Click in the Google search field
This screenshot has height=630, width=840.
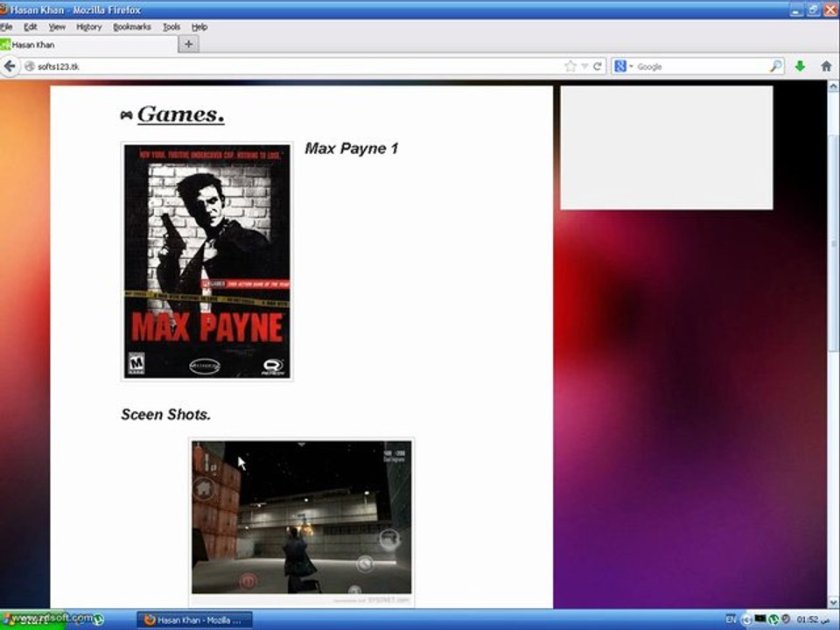click(700, 66)
